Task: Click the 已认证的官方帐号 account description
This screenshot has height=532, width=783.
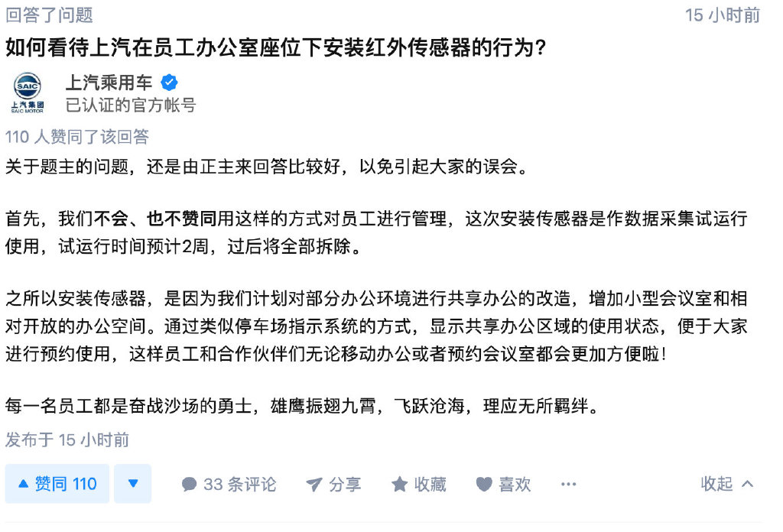Action: click(130, 105)
